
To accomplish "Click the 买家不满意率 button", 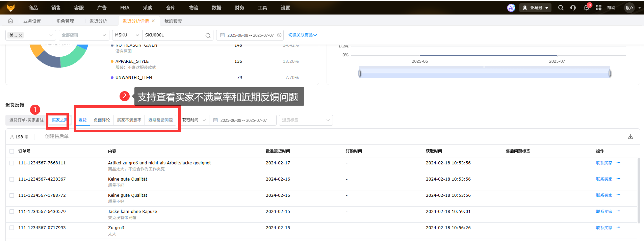I will [x=129, y=120].
